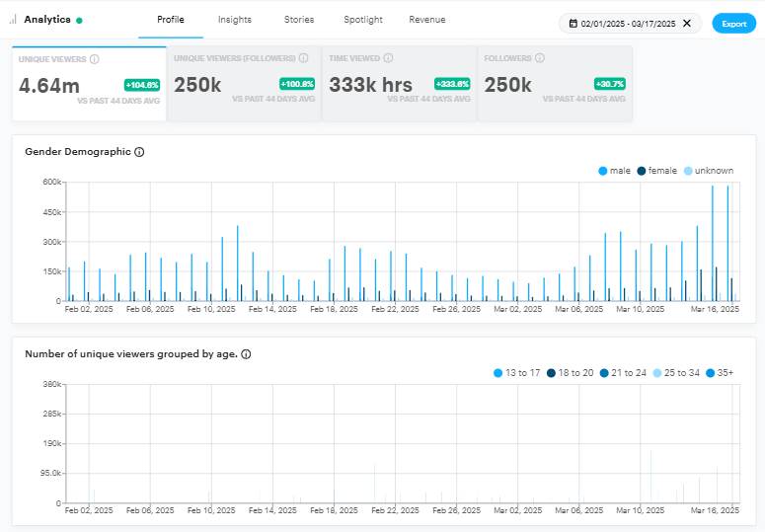The width and height of the screenshot is (765, 532).
Task: Toggle the unknown series in legend
Action: (x=709, y=171)
